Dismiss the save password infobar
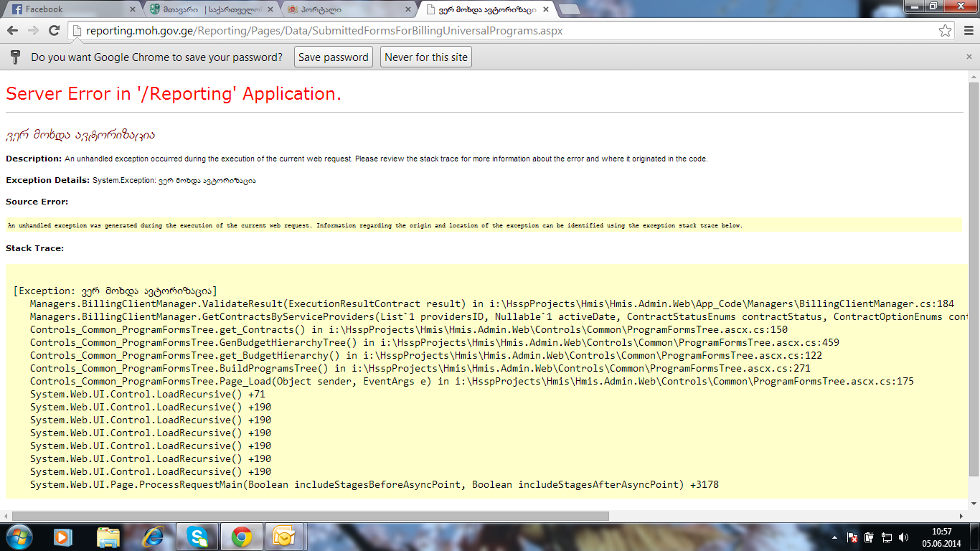Viewport: 980px width, 551px height. (x=969, y=57)
